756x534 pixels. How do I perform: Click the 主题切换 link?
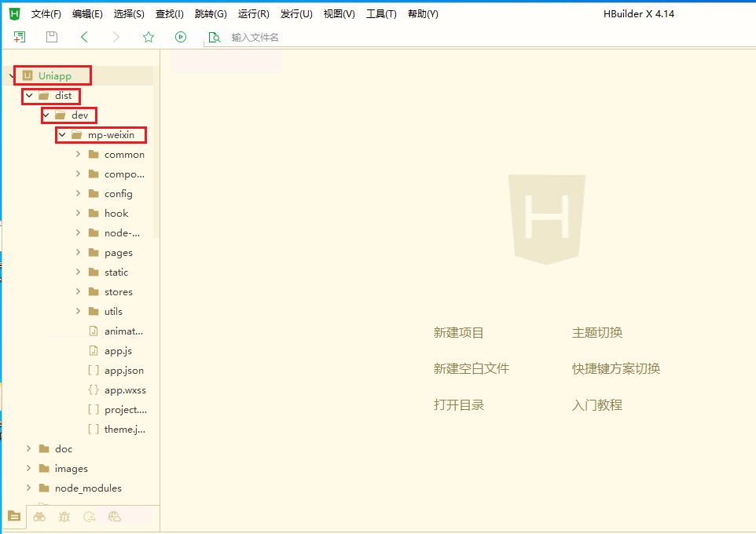point(597,332)
